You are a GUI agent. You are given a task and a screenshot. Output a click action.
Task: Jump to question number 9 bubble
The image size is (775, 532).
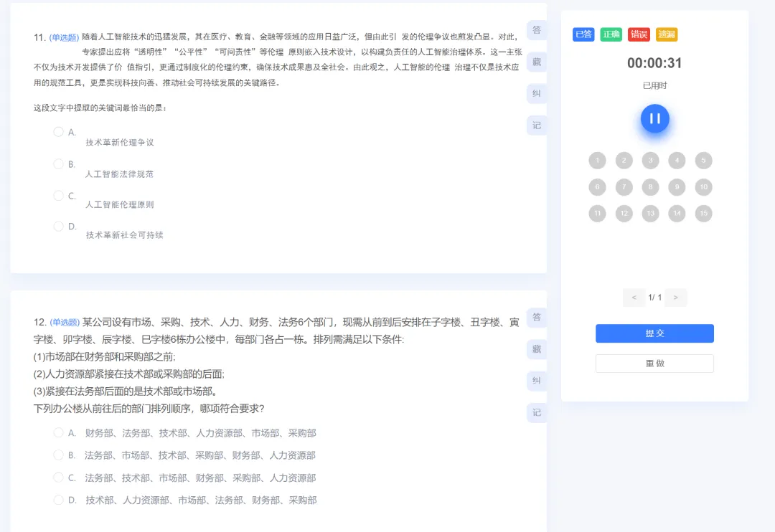tap(677, 186)
